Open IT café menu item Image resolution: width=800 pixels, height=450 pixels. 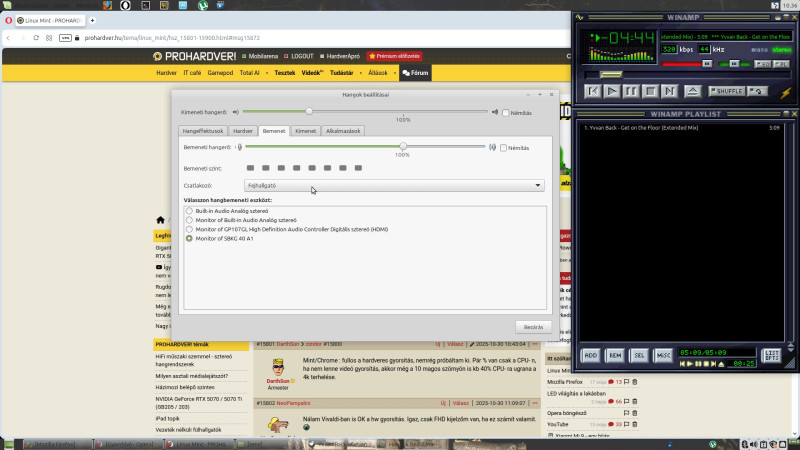[192, 73]
